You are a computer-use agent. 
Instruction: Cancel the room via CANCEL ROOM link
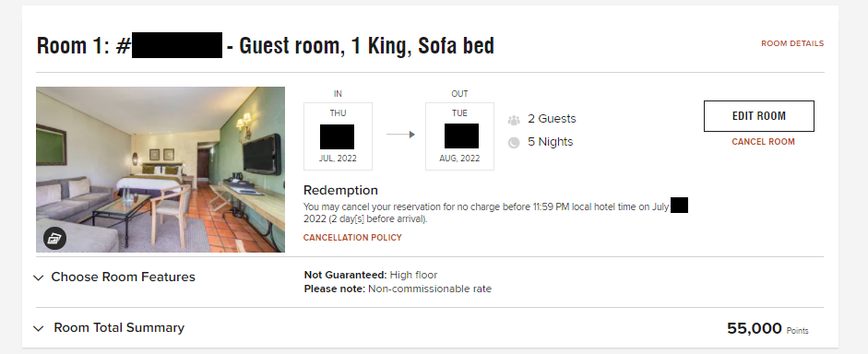pyautogui.click(x=763, y=142)
